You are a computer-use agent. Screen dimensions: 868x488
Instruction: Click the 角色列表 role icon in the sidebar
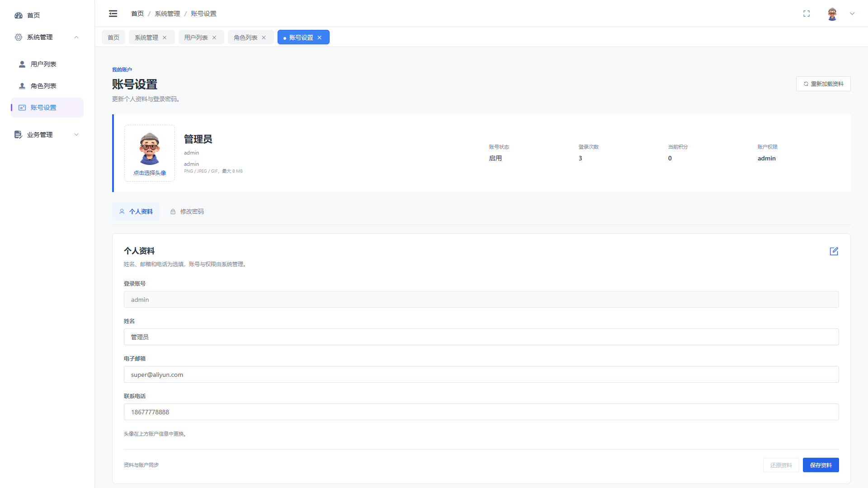22,86
